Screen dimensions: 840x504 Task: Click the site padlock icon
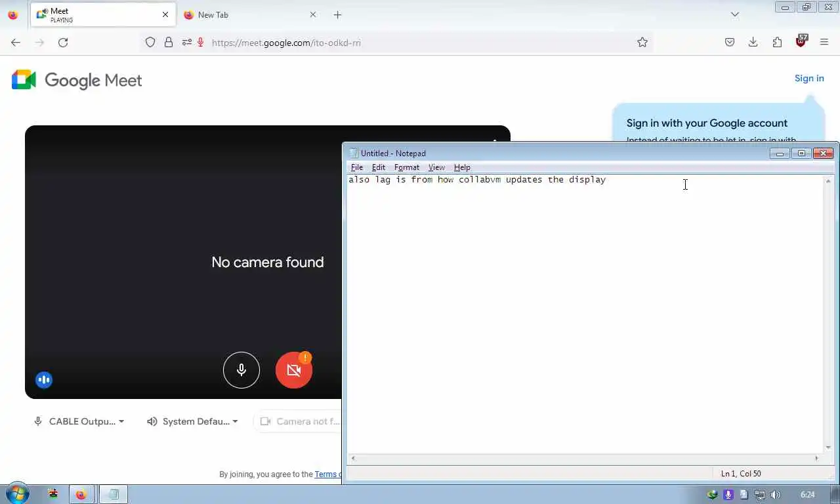(x=169, y=42)
